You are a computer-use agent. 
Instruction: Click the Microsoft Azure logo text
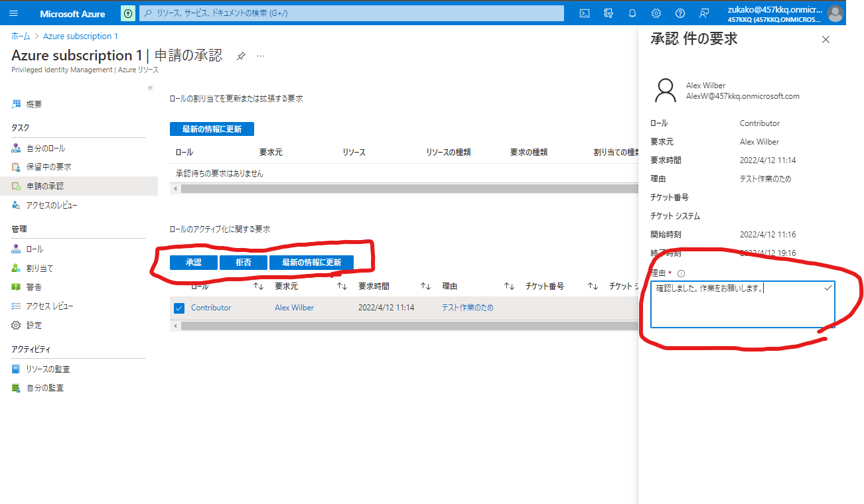tap(72, 14)
